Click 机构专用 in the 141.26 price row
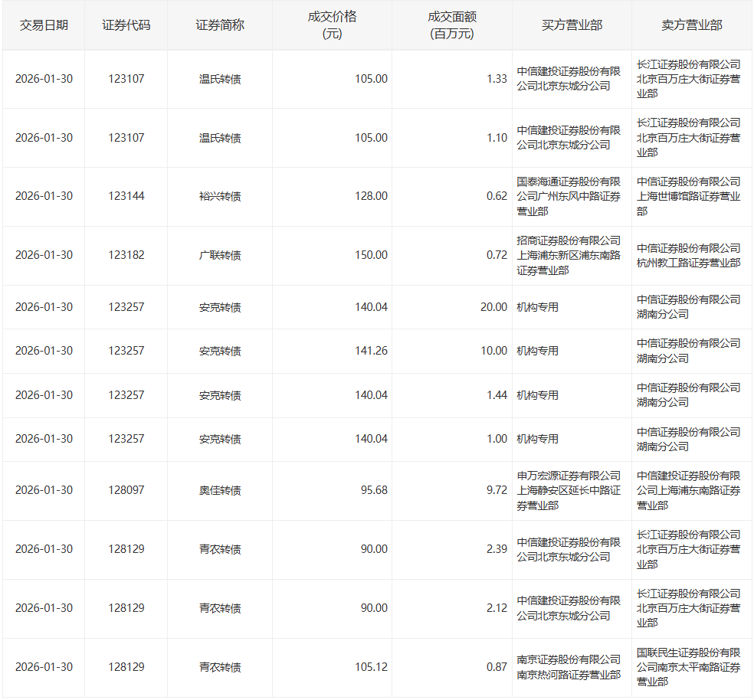The image size is (754, 700). click(538, 351)
